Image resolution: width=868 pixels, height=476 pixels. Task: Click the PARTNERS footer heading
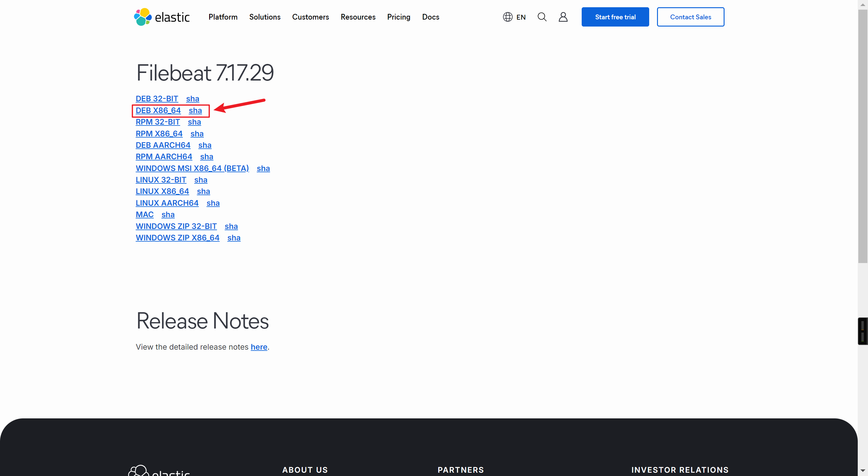(461, 470)
